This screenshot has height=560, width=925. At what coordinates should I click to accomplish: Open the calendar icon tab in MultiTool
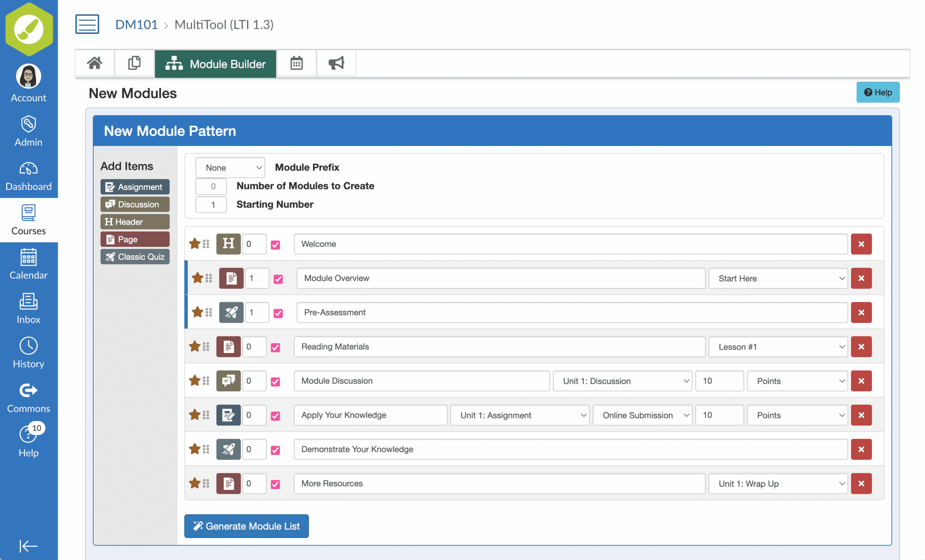[296, 63]
